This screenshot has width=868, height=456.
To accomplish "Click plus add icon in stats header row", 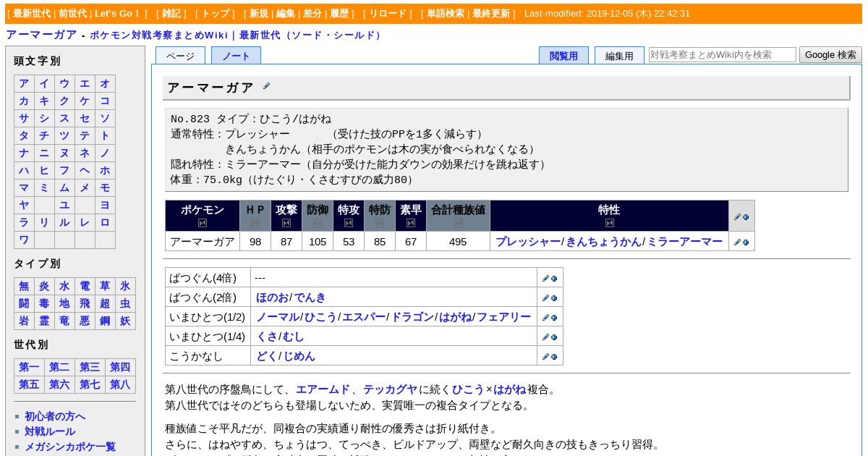I will point(746,216).
